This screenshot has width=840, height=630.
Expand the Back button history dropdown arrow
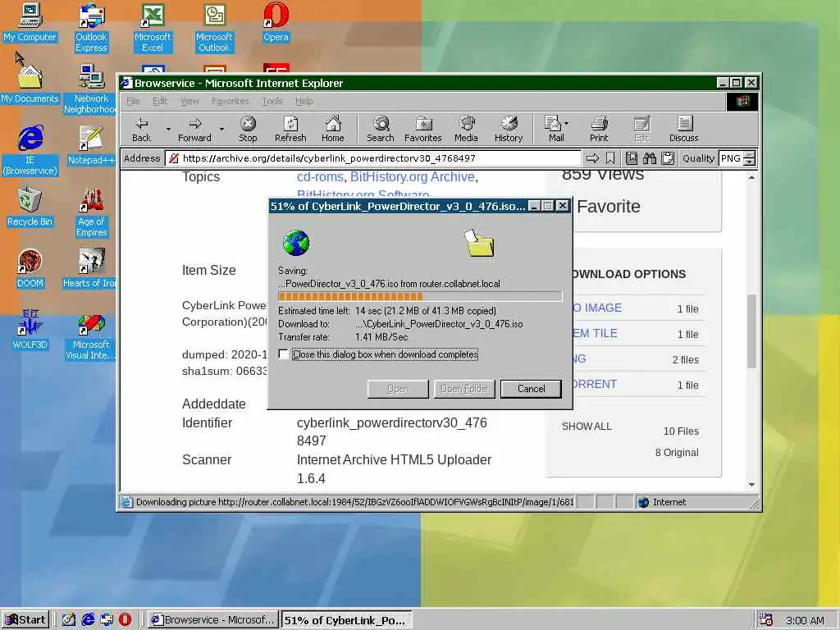pos(168,129)
